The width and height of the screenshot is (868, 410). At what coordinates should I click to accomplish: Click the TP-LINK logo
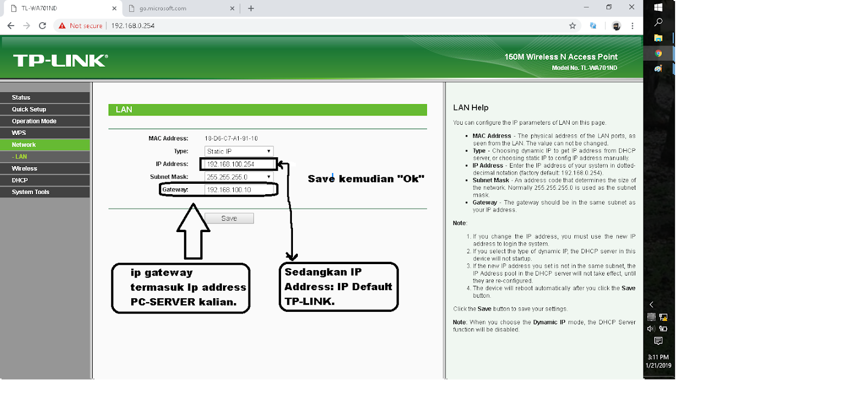pyautogui.click(x=60, y=60)
